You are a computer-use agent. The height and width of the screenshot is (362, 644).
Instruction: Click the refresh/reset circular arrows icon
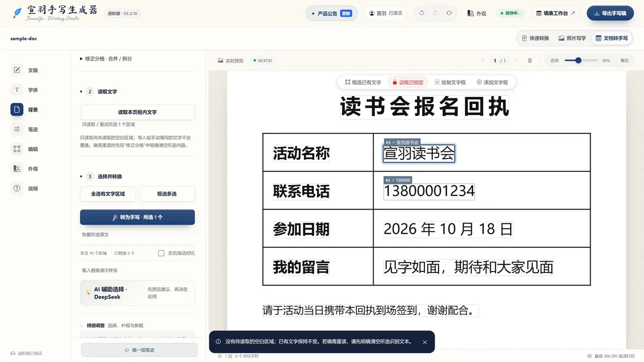449,13
